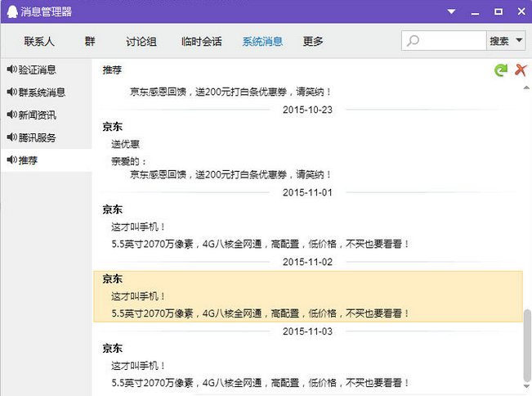Image resolution: width=532 pixels, height=396 pixels.
Task: Select 新闻资讯 in the sidebar
Action: click(x=38, y=115)
